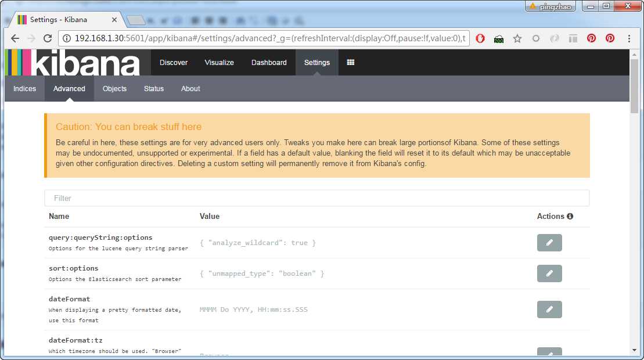Viewport: 644px width, 360px height.
Task: Click the scrollbar down arrow
Action: click(635, 350)
